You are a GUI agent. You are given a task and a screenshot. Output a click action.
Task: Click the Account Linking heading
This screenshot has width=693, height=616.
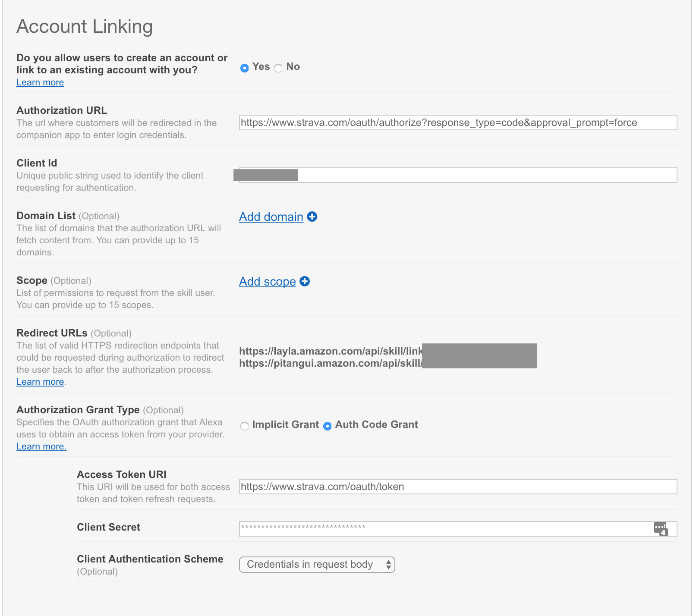(x=85, y=26)
